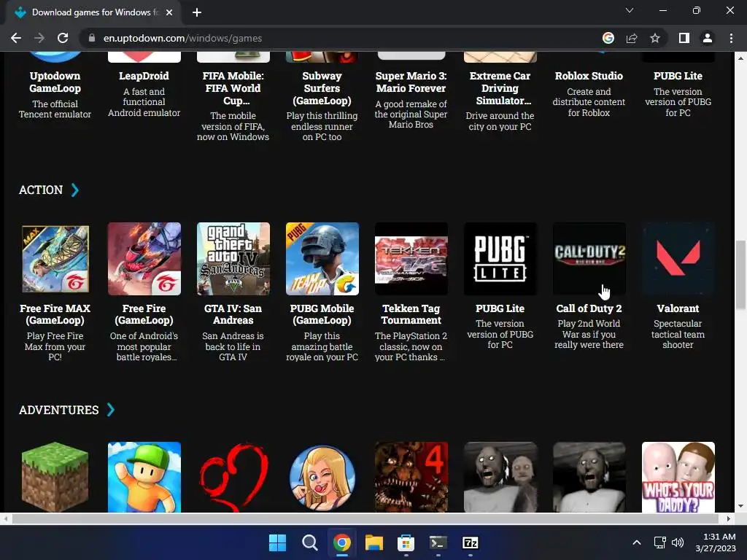This screenshot has width=747, height=560.
Task: Open volume control in system tray
Action: [x=678, y=542]
